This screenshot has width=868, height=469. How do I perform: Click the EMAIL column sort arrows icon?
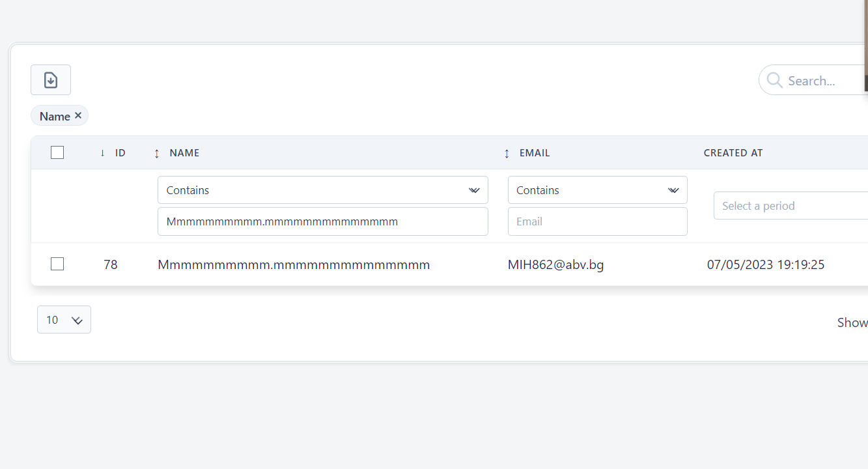tap(507, 153)
